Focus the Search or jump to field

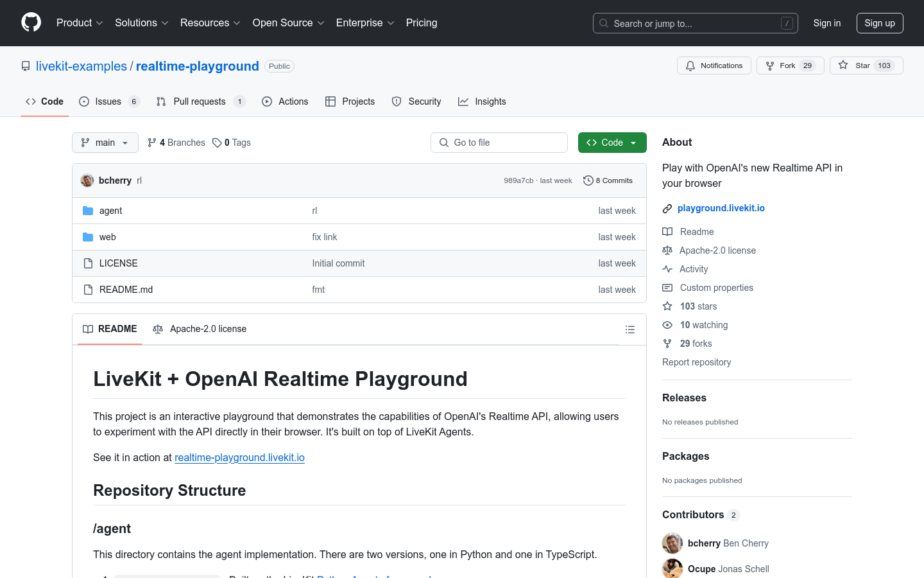[x=696, y=23]
